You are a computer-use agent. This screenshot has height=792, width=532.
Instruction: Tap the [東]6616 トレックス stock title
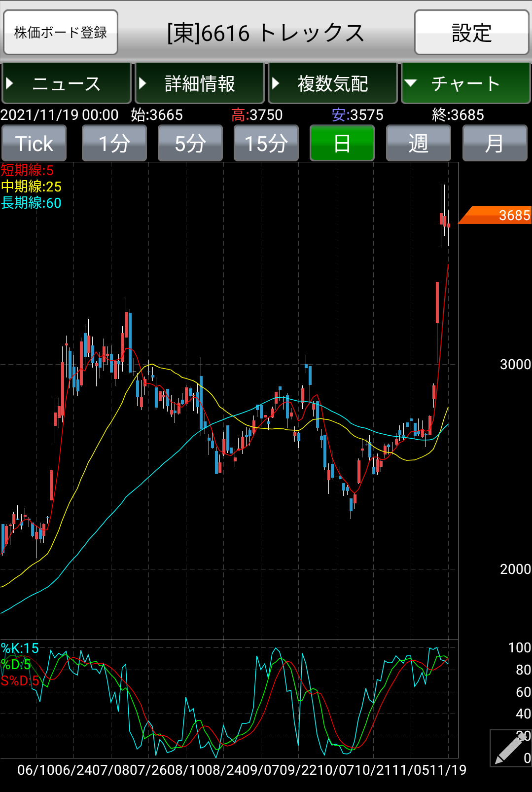(266, 33)
